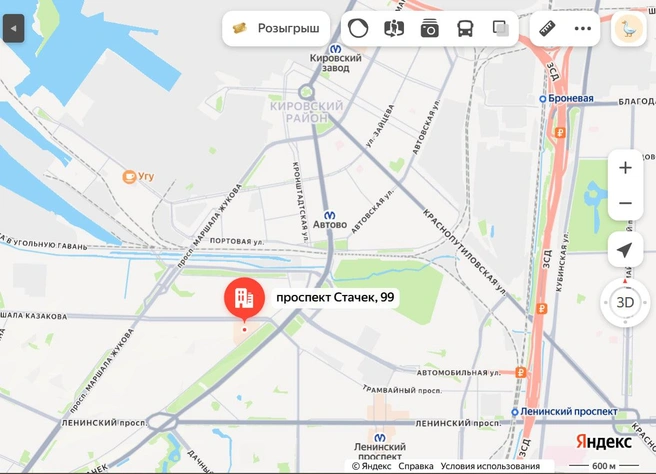The height and width of the screenshot is (474, 656).
Task: Toggle public transport bus icon
Action: coord(465,28)
